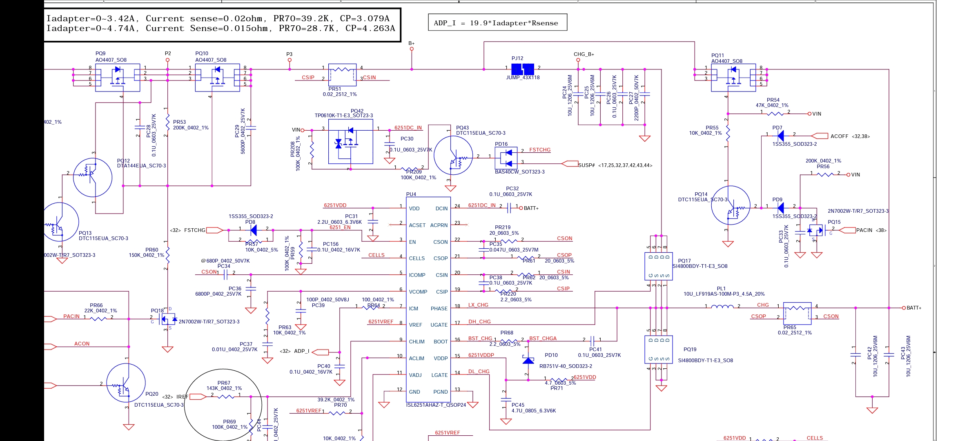Image resolution: width=980 pixels, height=441 pixels.
Task: Select the PQ43 transistor circle symbol
Action: tap(453, 156)
